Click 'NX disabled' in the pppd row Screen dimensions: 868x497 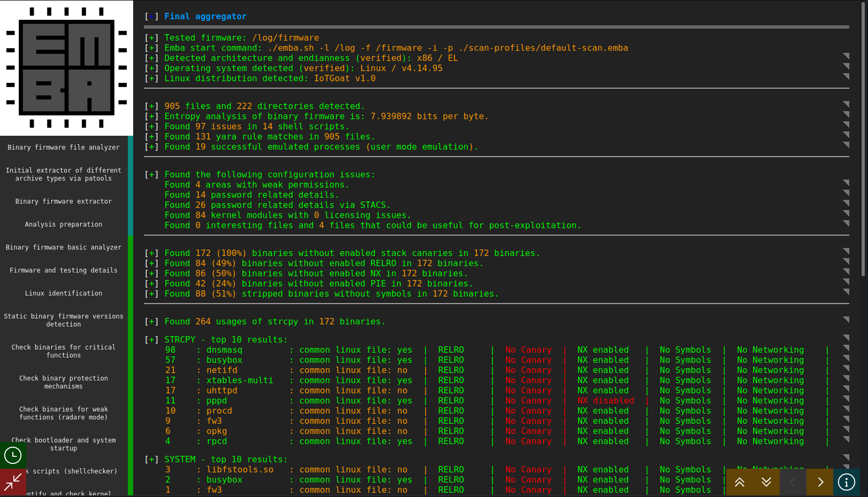[605, 401]
